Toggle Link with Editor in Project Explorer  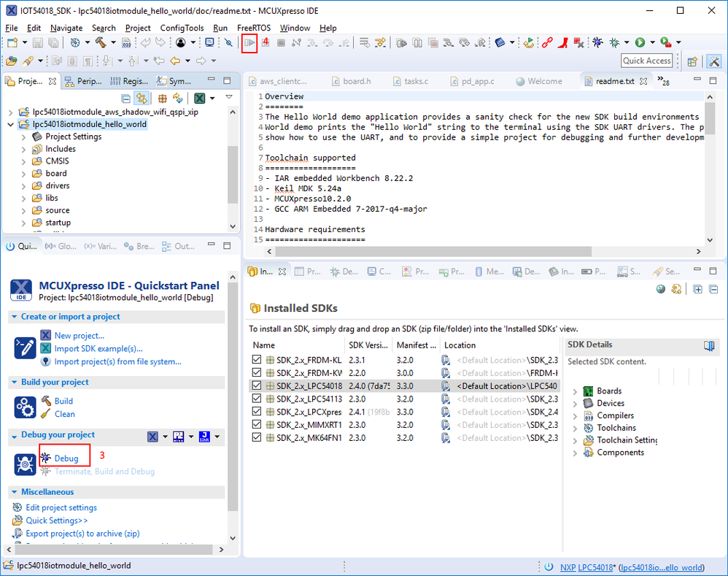(142, 99)
